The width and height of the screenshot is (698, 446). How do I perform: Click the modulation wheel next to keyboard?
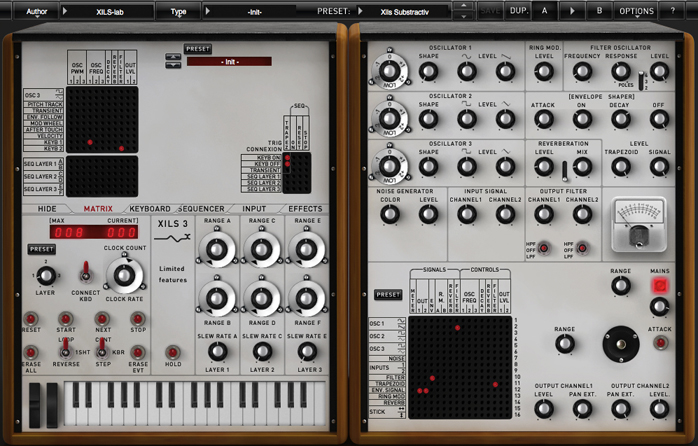point(52,405)
